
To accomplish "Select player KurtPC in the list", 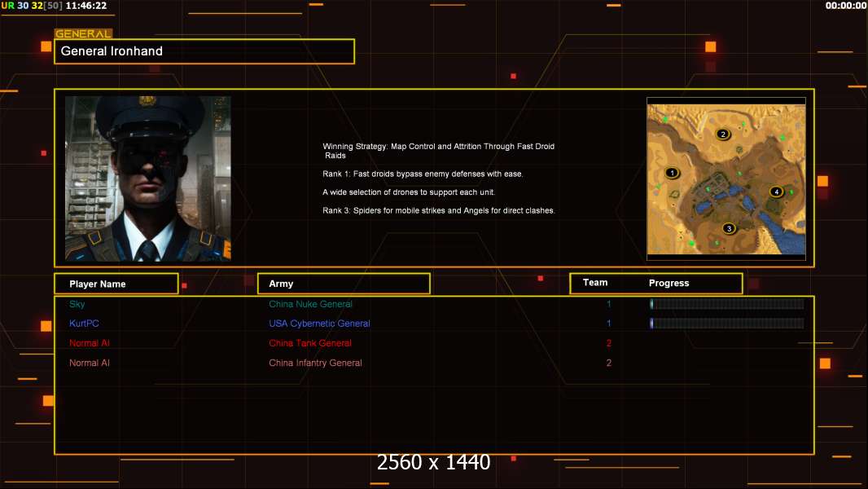I will click(84, 324).
